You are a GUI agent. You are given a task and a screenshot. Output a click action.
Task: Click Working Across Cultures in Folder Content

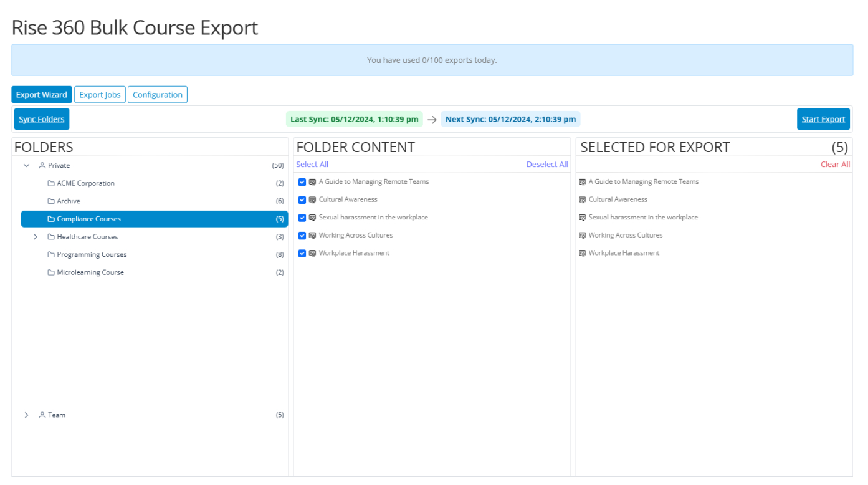[356, 235]
